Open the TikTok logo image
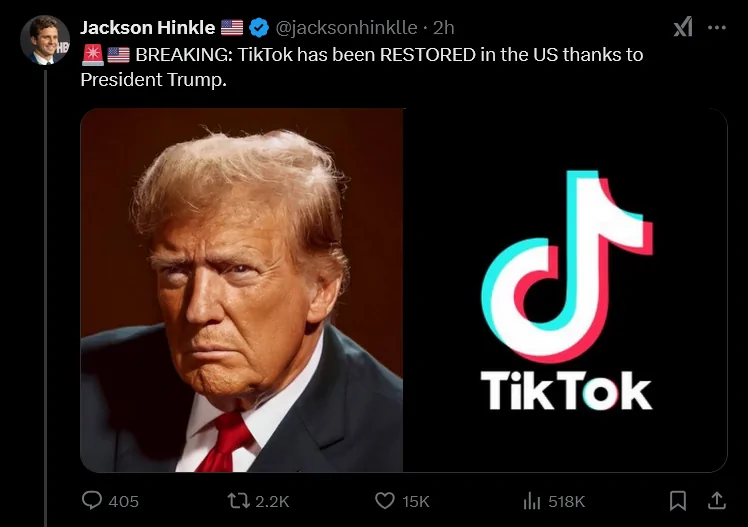 (x=565, y=290)
